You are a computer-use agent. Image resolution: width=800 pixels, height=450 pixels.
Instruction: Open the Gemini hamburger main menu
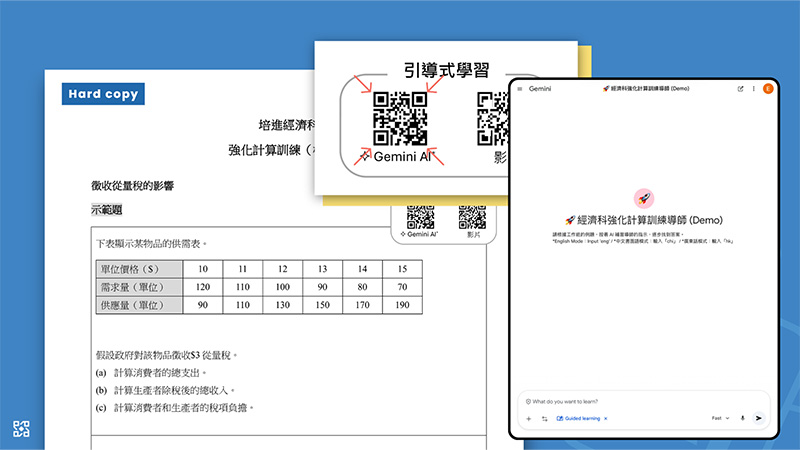pos(520,89)
